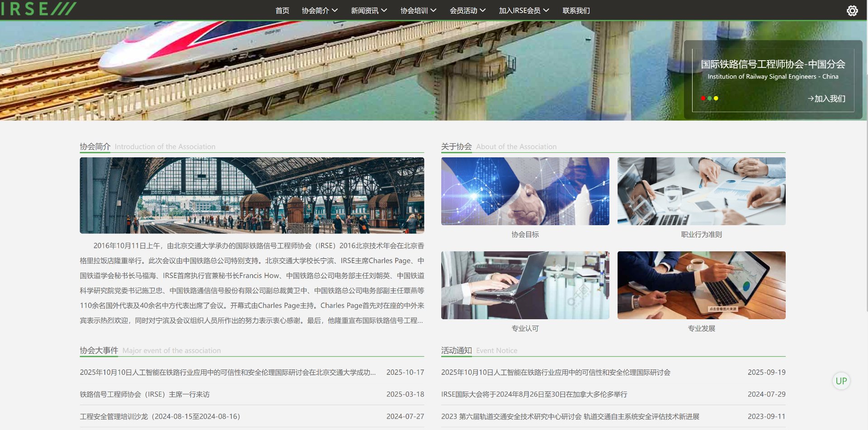The height and width of the screenshot is (430, 868).
Task: Click the →加入我们 link
Action: [x=826, y=99]
